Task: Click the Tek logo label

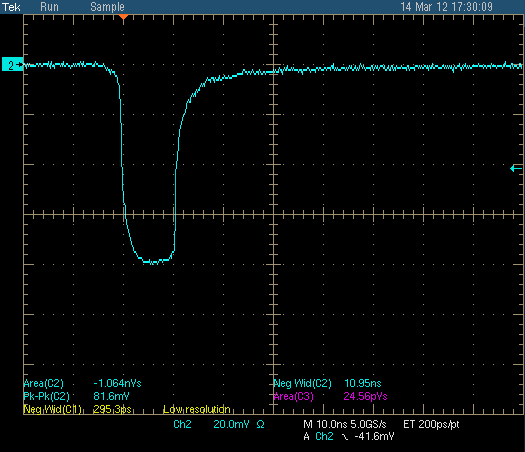Action: point(11,7)
